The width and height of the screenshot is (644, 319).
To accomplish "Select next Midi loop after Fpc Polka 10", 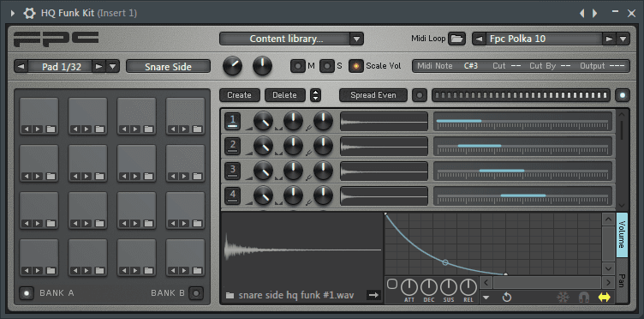I will (x=609, y=39).
